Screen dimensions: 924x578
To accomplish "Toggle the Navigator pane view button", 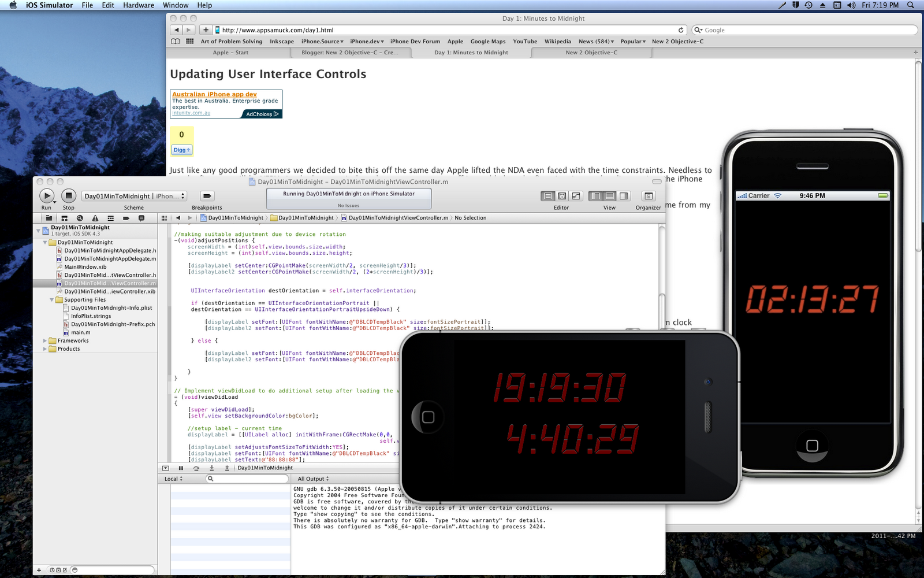I will 595,196.
